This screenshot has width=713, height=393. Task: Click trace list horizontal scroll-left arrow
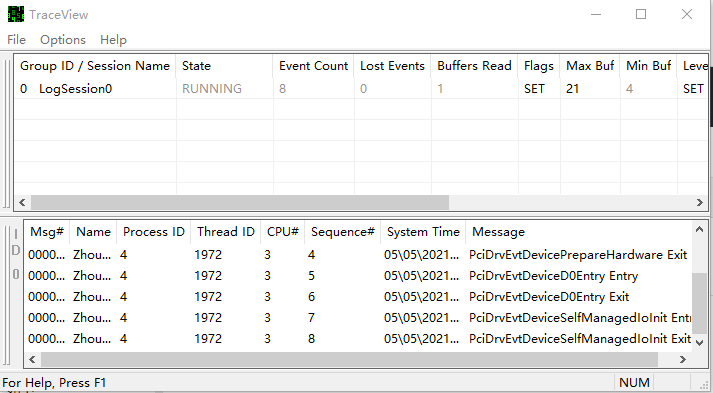click(x=32, y=359)
